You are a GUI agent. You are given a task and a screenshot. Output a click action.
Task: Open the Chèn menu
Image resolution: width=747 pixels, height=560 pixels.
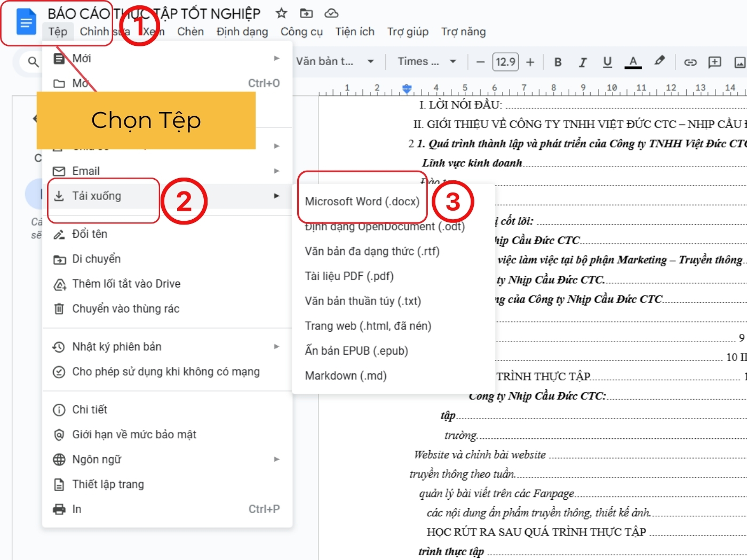click(x=190, y=32)
